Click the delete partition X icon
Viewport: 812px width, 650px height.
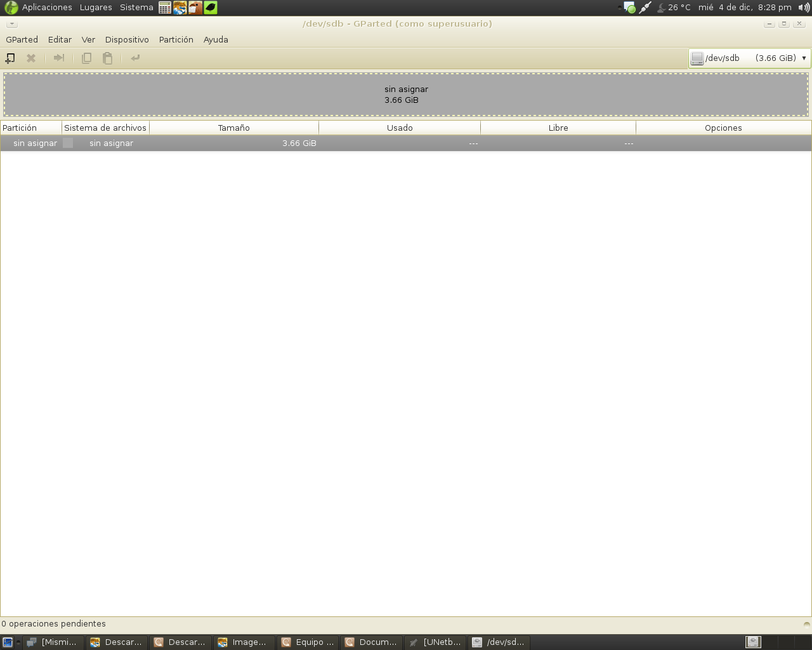coord(30,58)
